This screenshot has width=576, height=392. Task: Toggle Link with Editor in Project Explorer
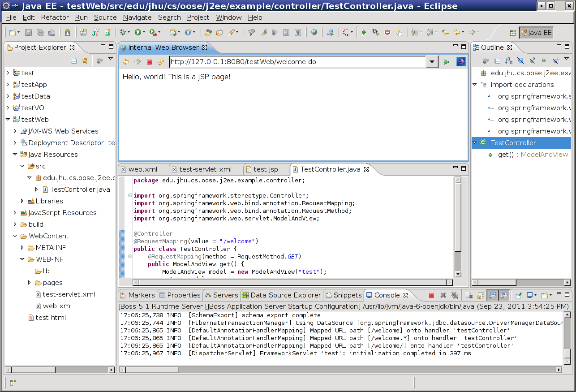(85, 60)
